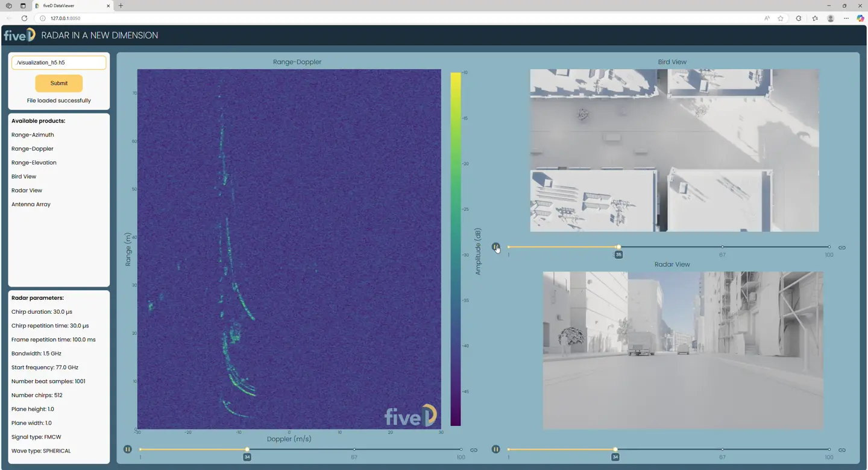
Task: Pause the Radar View playback
Action: point(495,449)
